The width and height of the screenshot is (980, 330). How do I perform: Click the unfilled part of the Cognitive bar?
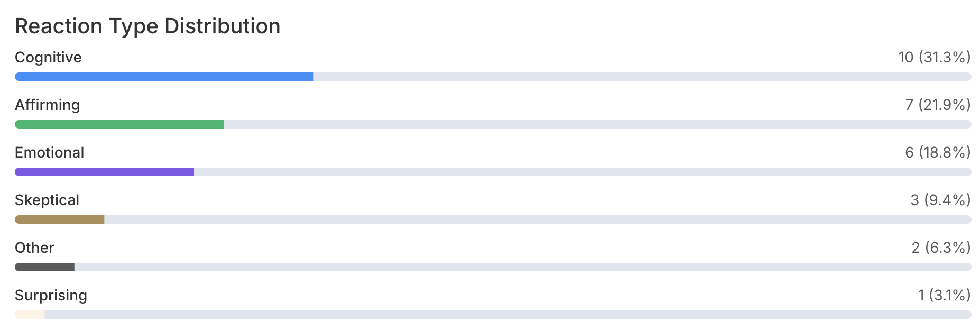(642, 77)
